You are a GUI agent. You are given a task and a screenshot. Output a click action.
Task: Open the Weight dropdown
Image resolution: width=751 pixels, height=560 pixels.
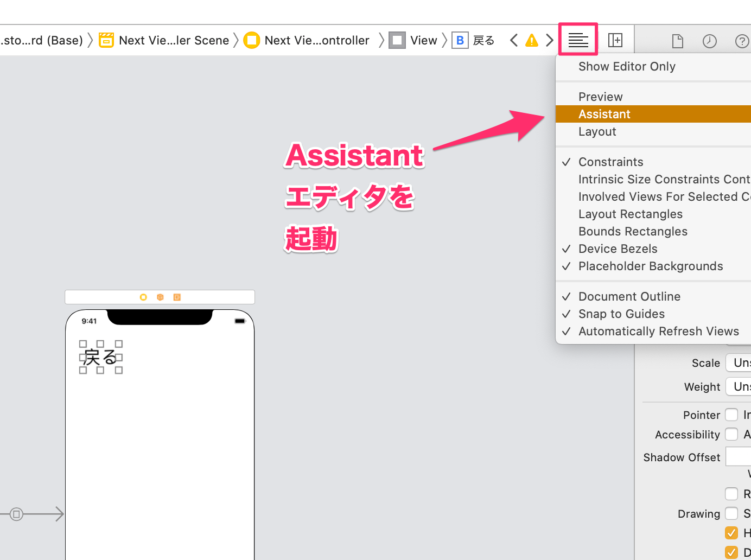pyautogui.click(x=739, y=386)
